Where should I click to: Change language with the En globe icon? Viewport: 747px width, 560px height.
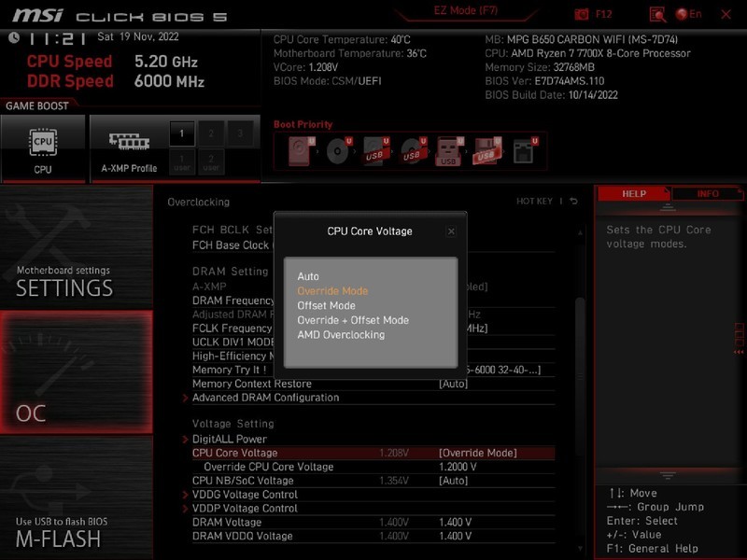click(688, 14)
